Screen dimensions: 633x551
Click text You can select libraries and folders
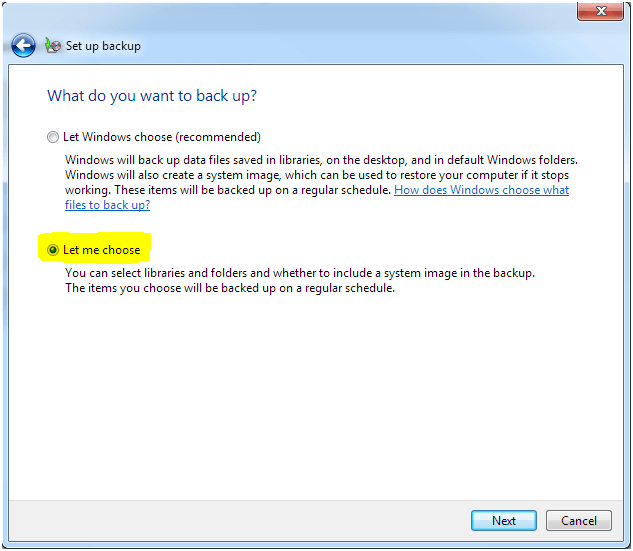(300, 273)
